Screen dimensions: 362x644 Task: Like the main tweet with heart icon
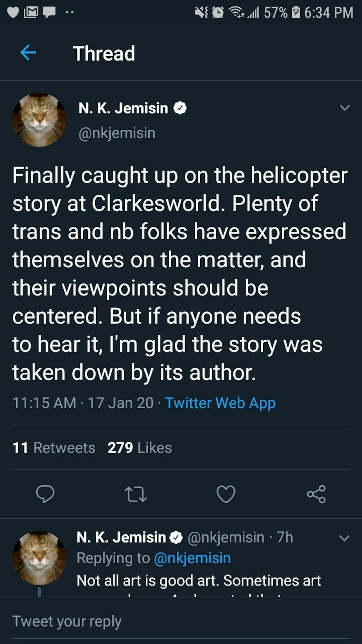tap(226, 494)
